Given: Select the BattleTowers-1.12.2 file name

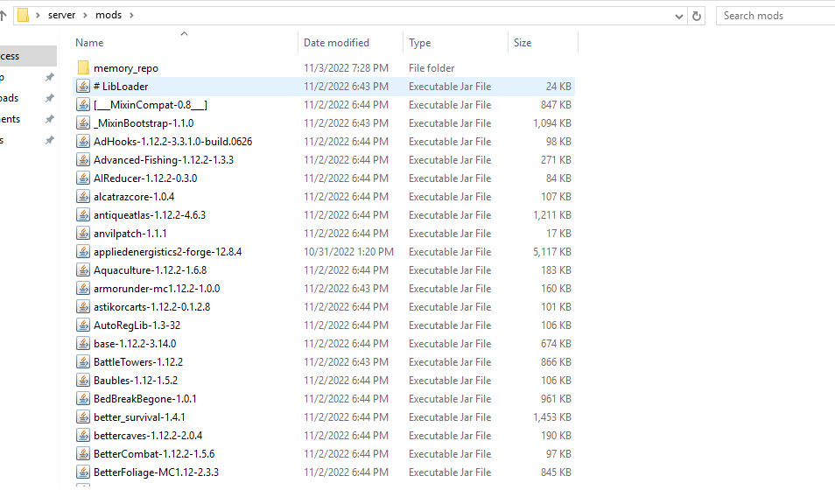Looking at the screenshot, I should 138,362.
